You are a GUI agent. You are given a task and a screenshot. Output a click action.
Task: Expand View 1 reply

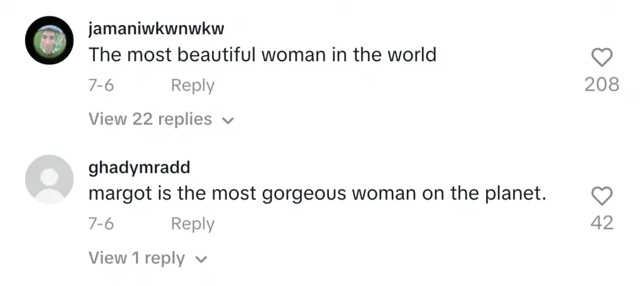click(x=136, y=258)
